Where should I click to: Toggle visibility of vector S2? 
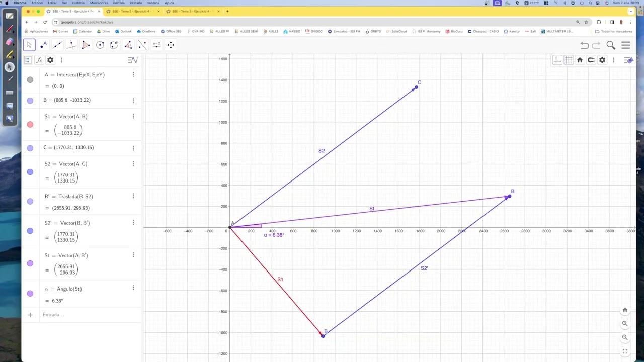(30, 171)
